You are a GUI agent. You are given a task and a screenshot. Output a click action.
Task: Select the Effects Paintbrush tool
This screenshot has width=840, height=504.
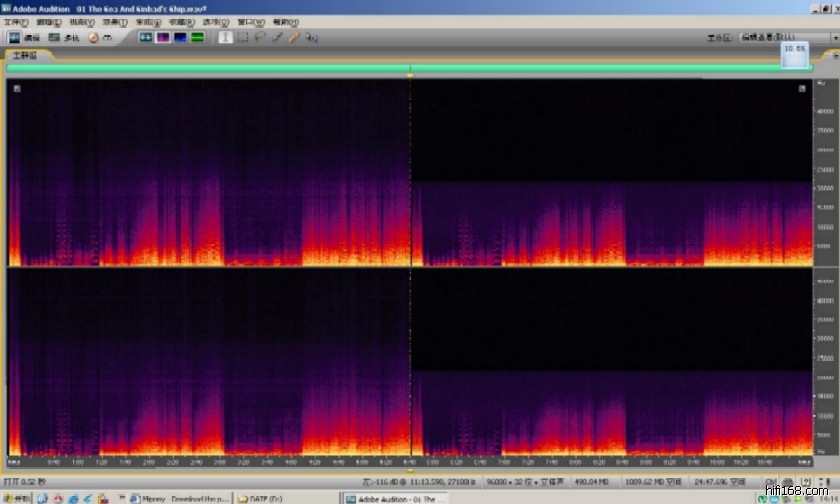pos(277,37)
